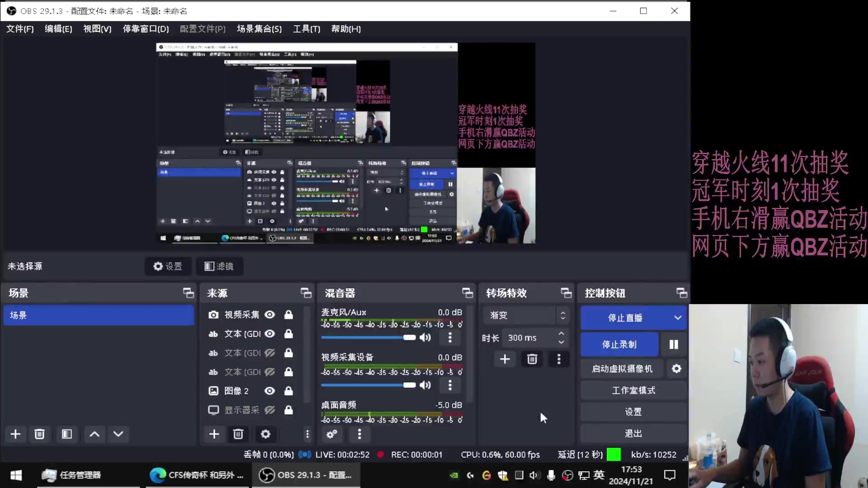Screen dimensions: 868x488
Task: Click the 时长 300 ms input field
Action: point(530,338)
